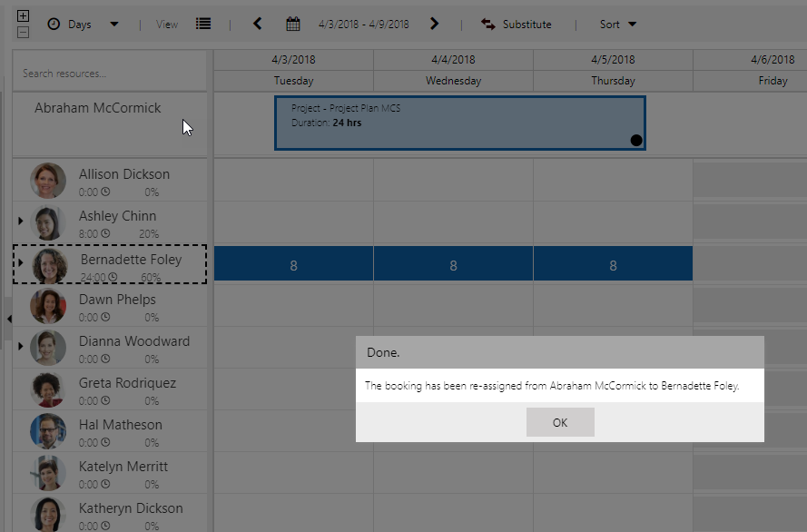Expand Dianna Woodward's resource row

pyautogui.click(x=21, y=346)
